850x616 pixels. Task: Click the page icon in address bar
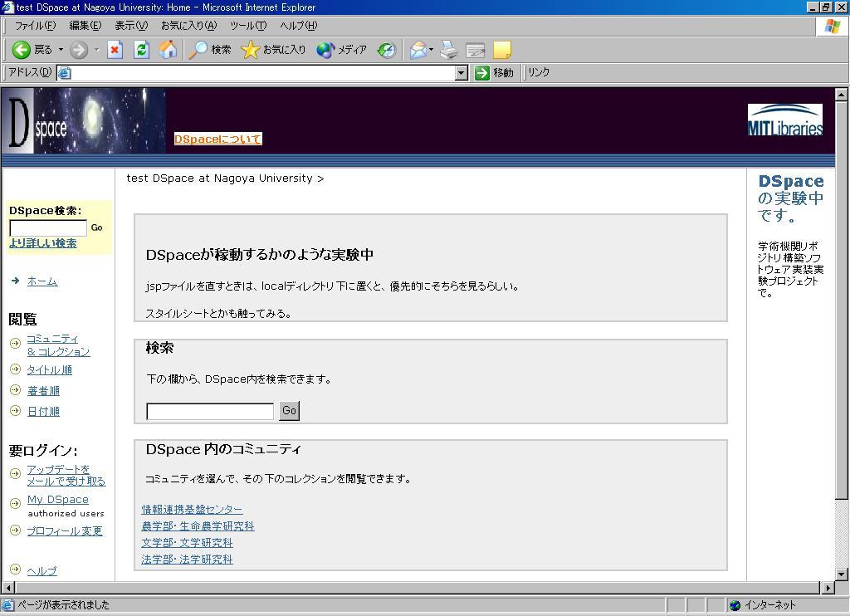click(x=65, y=73)
